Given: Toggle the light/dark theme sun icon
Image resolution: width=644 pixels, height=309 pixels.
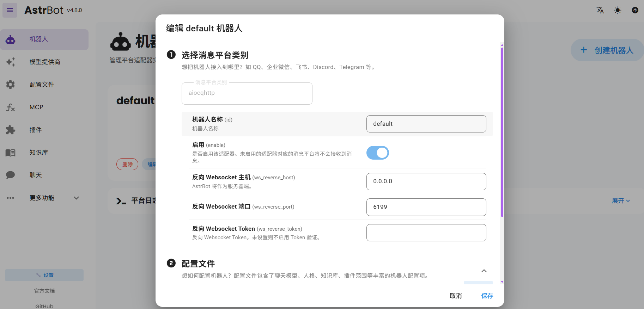Looking at the screenshot, I should click(618, 10).
